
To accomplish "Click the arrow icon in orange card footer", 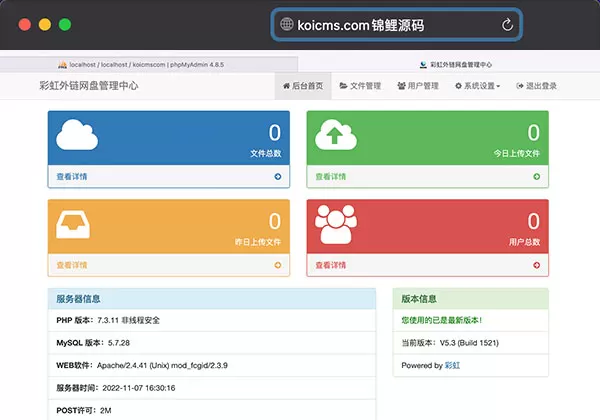I will pos(277,266).
